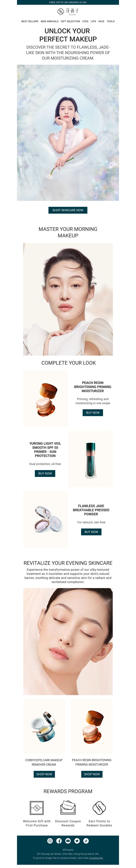The image size is (136, 868).
Task: Open the YouTube icon in footer
Action: pyautogui.click(x=68, y=841)
